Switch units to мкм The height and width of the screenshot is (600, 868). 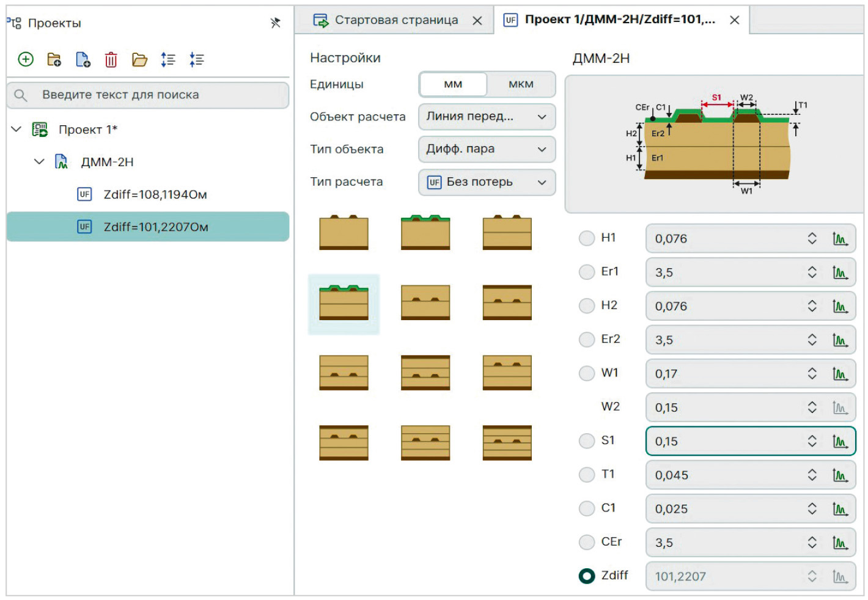pos(521,84)
